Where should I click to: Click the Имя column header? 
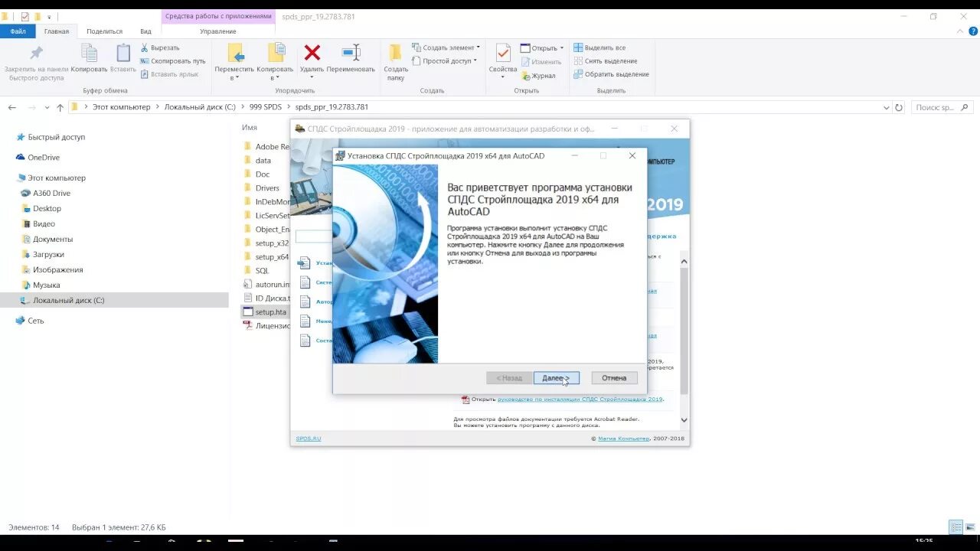[250, 128]
